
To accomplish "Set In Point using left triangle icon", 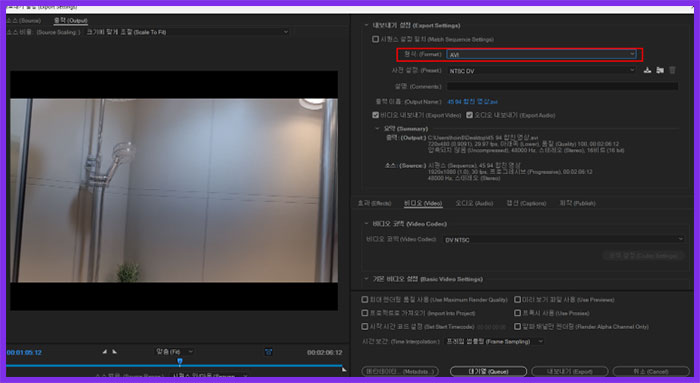I will point(104,352).
